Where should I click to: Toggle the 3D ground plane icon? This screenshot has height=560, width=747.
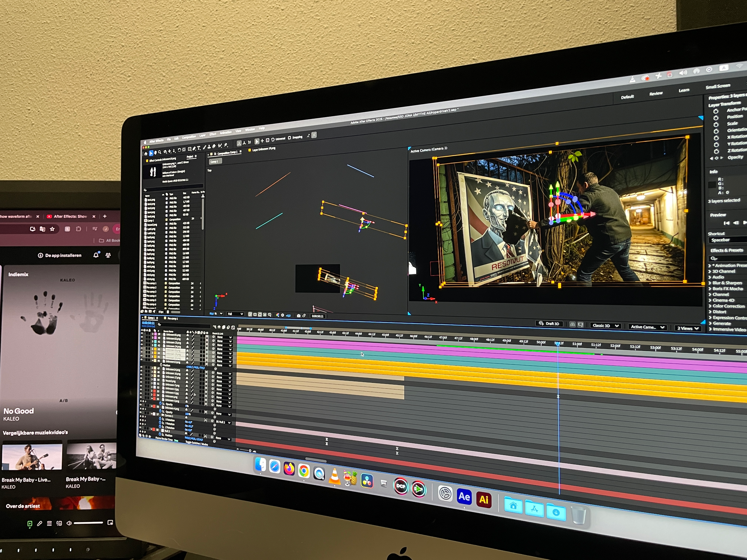(573, 324)
